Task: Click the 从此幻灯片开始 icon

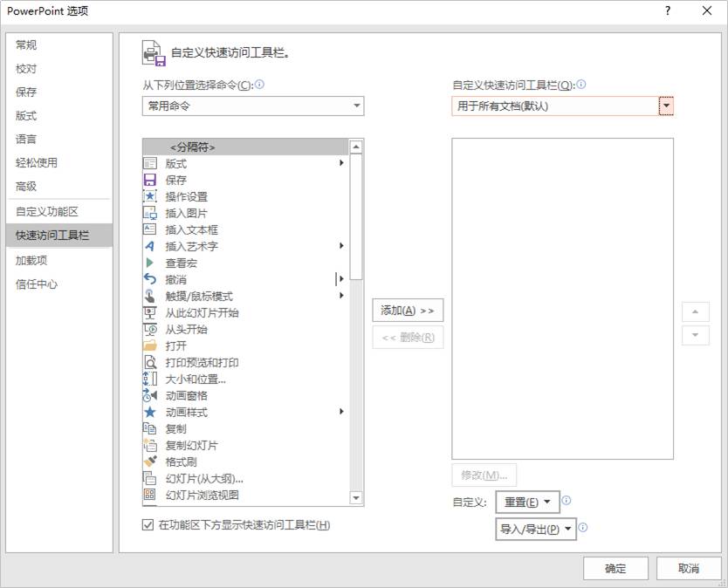Action: (150, 312)
